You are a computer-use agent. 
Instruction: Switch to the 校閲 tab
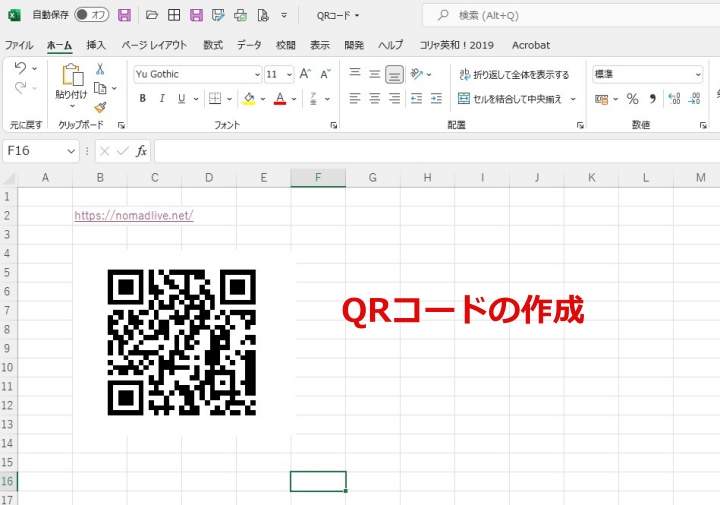pos(286,45)
